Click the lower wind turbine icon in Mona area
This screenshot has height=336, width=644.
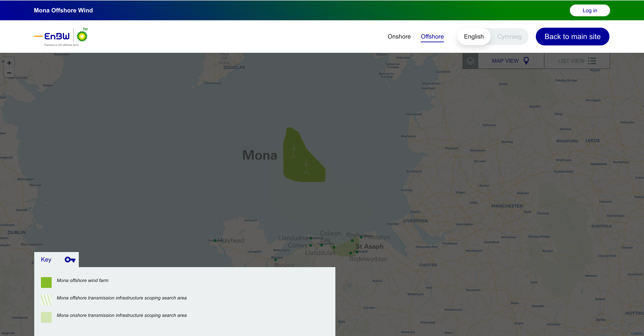pos(306,166)
